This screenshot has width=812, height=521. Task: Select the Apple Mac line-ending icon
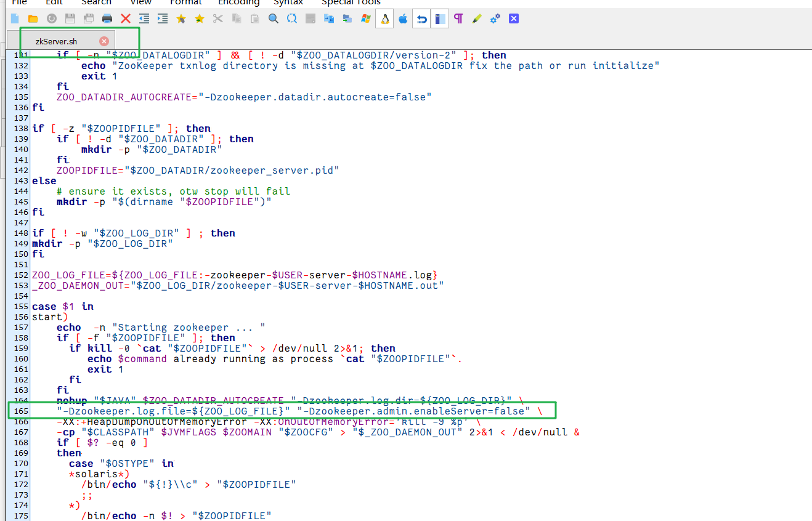pyautogui.click(x=403, y=18)
